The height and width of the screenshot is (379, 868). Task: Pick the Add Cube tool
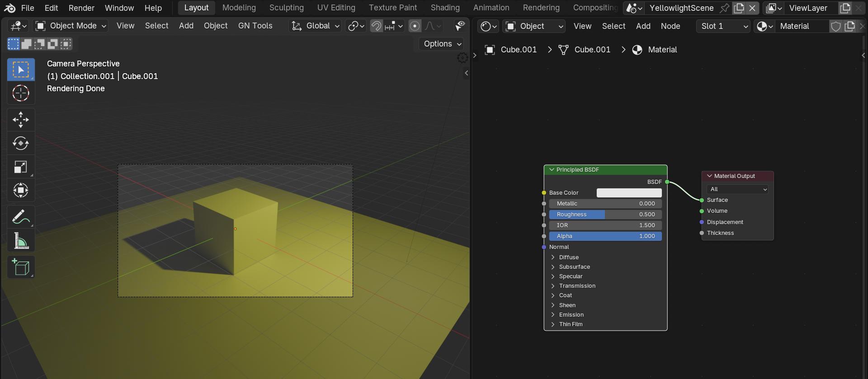pyautogui.click(x=21, y=267)
